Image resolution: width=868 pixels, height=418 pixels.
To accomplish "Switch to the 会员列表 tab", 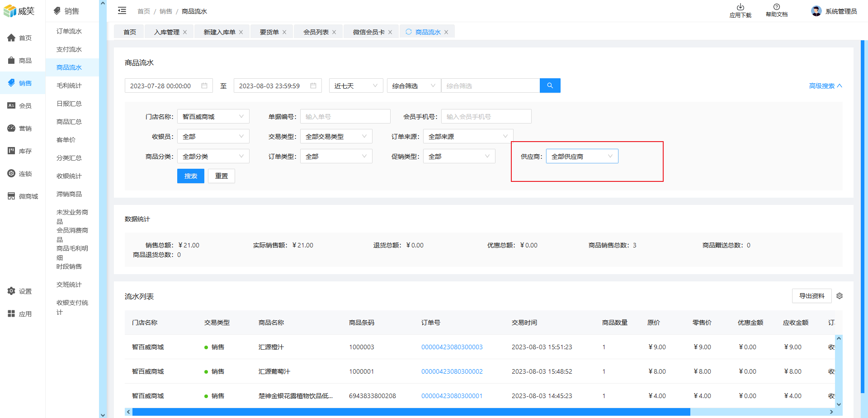I will click(316, 32).
